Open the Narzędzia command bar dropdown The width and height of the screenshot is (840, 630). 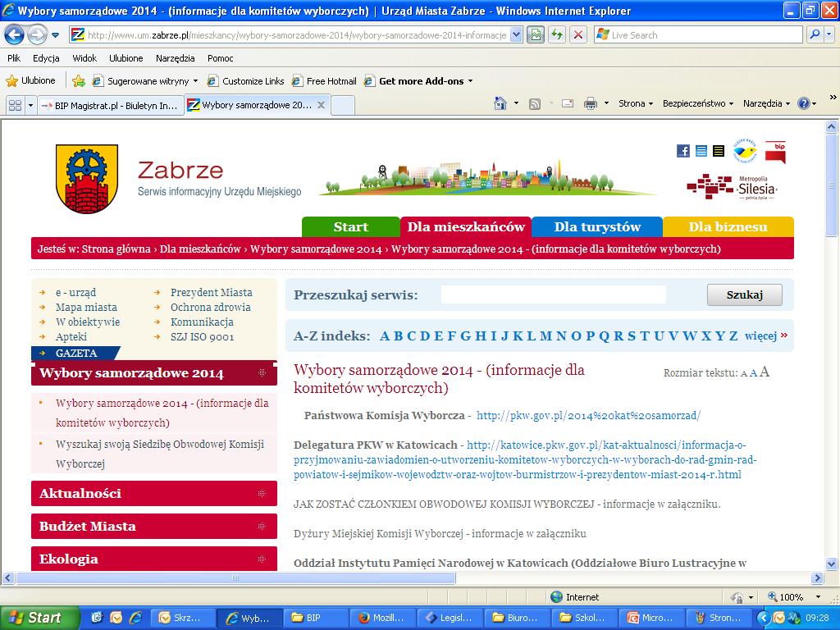[766, 103]
